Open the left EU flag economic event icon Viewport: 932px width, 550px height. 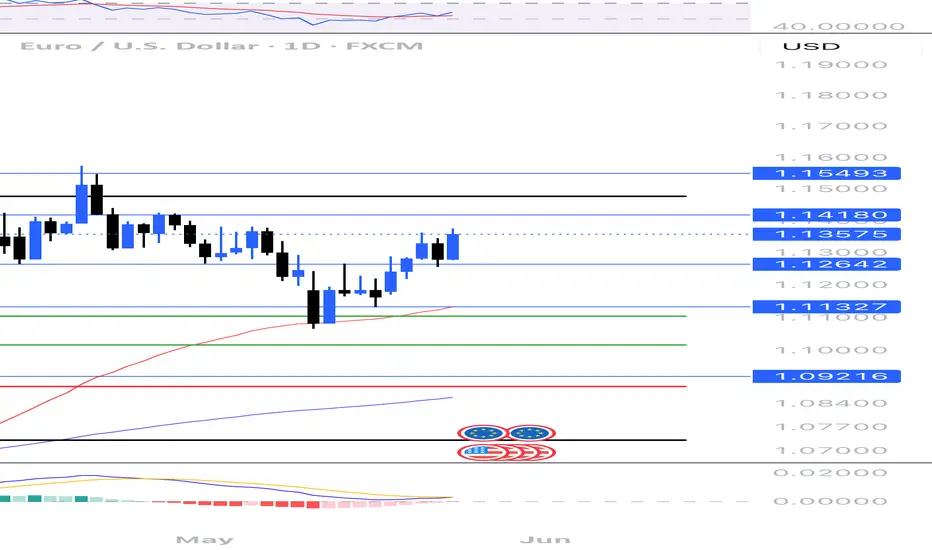482,433
